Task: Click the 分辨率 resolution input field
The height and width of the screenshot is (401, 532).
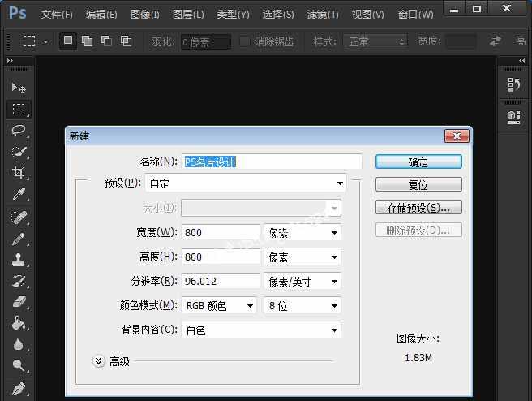Action: [221, 281]
